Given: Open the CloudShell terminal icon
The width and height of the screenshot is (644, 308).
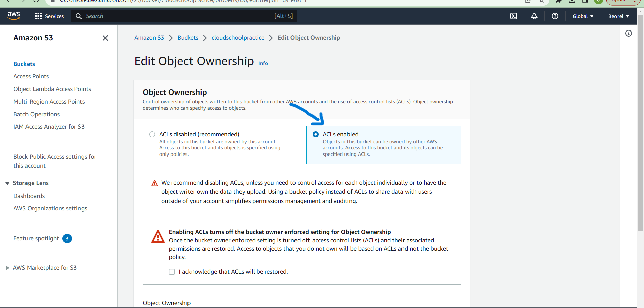Looking at the screenshot, I should pyautogui.click(x=513, y=16).
